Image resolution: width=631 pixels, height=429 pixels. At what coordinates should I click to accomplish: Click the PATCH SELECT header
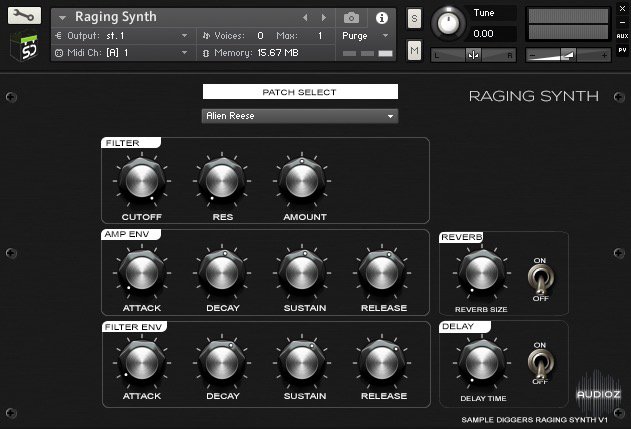coord(300,92)
